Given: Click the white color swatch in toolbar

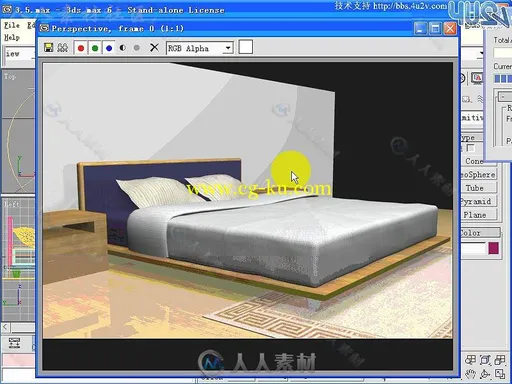Looking at the screenshot, I should [x=246, y=47].
